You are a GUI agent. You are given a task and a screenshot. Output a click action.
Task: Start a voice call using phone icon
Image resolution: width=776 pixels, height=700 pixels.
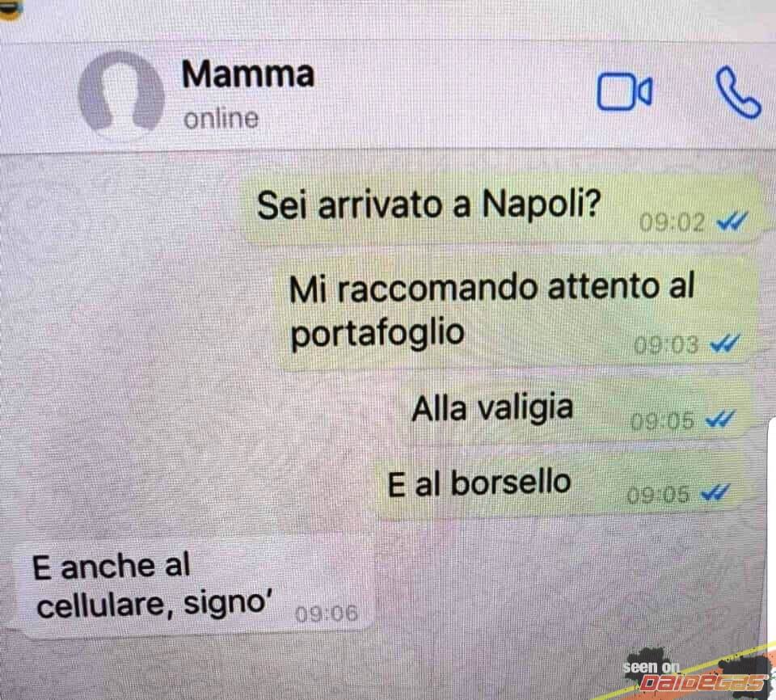click(x=738, y=92)
